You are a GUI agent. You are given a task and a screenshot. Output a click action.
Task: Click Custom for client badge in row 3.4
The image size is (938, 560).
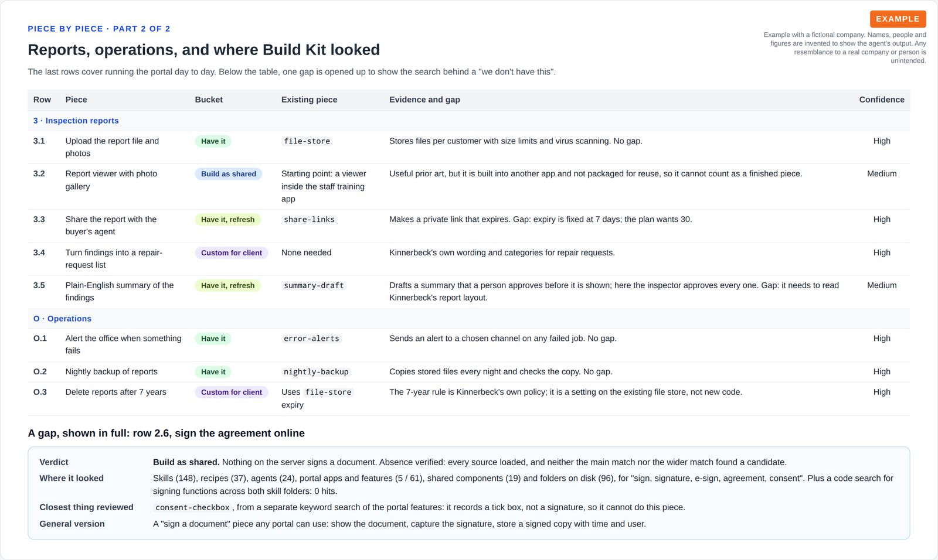click(x=232, y=253)
